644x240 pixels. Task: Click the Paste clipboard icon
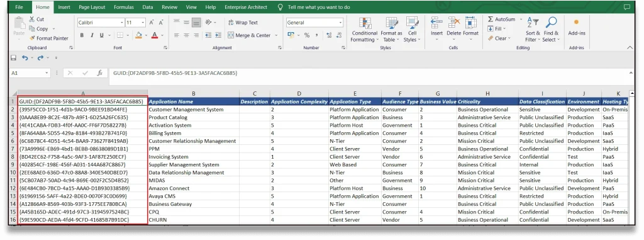[19, 23]
